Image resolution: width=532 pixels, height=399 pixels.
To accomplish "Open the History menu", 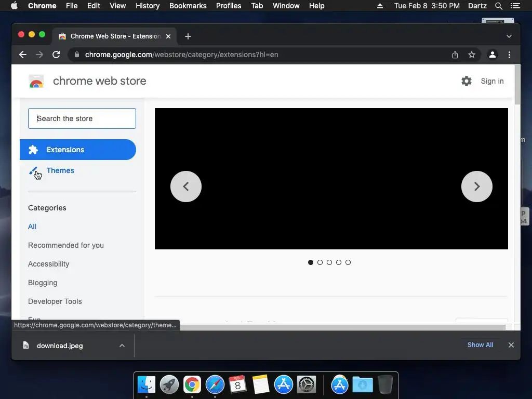I will [x=148, y=6].
